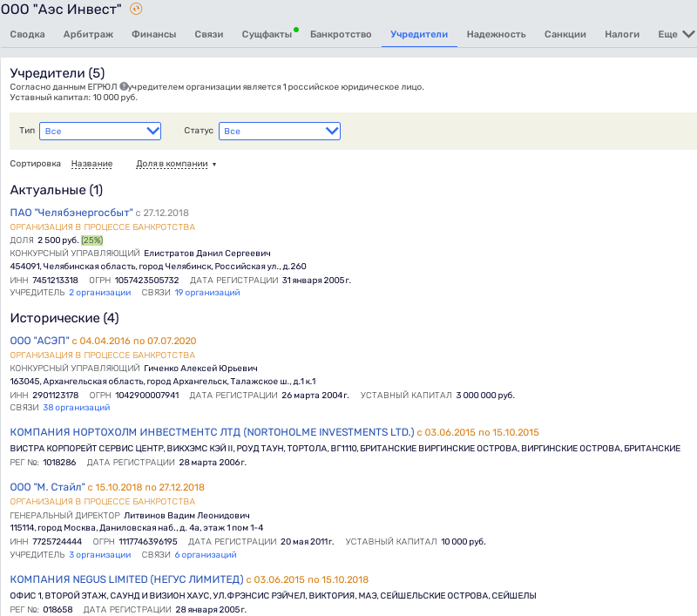Click INN value 7451213318

click(x=55, y=280)
